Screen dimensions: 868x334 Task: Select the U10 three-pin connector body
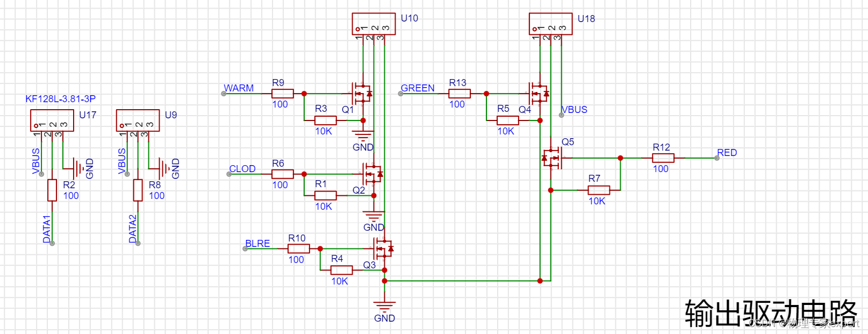point(374,24)
